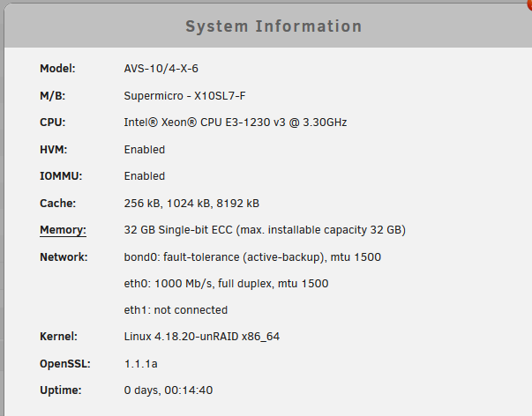Open the underlined Memory link
532x416 pixels.
(63, 230)
